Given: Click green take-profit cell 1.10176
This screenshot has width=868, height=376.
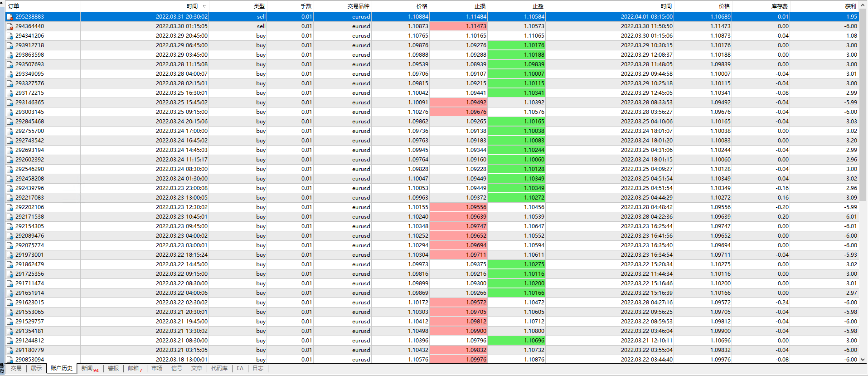Looking at the screenshot, I should [x=517, y=45].
